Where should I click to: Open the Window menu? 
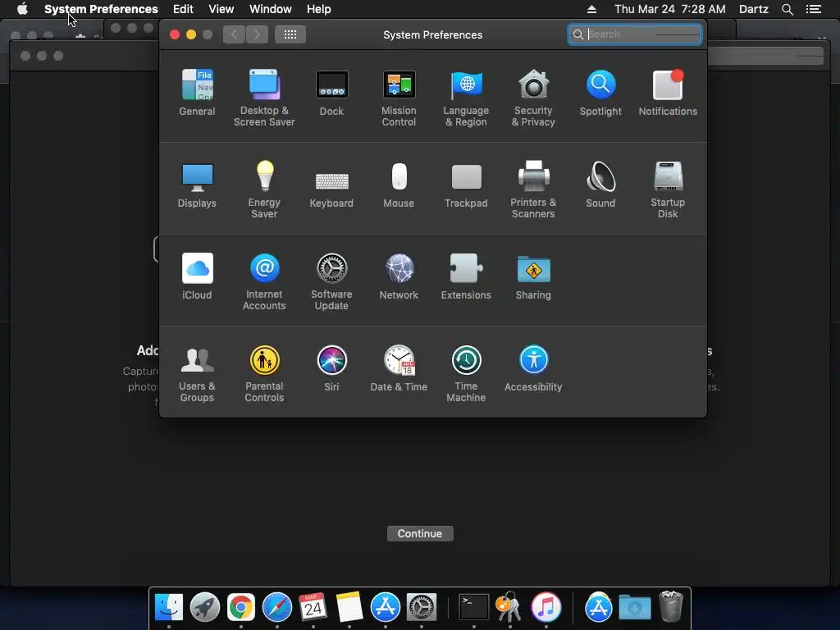point(271,9)
